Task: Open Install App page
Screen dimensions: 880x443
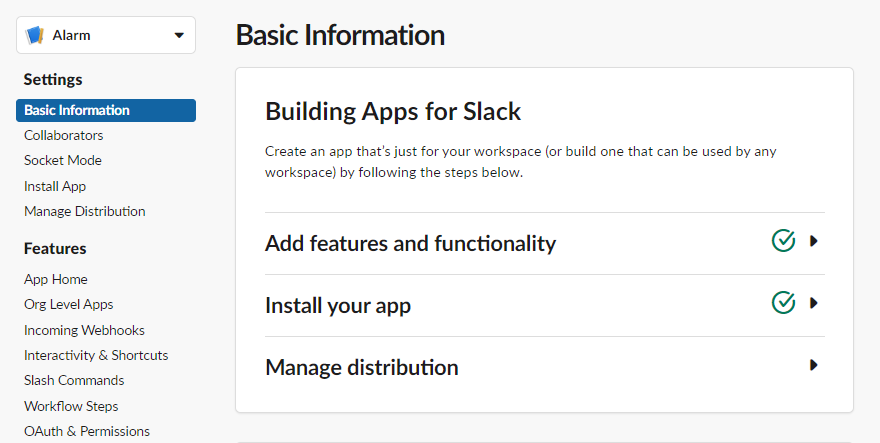Action: pos(55,186)
